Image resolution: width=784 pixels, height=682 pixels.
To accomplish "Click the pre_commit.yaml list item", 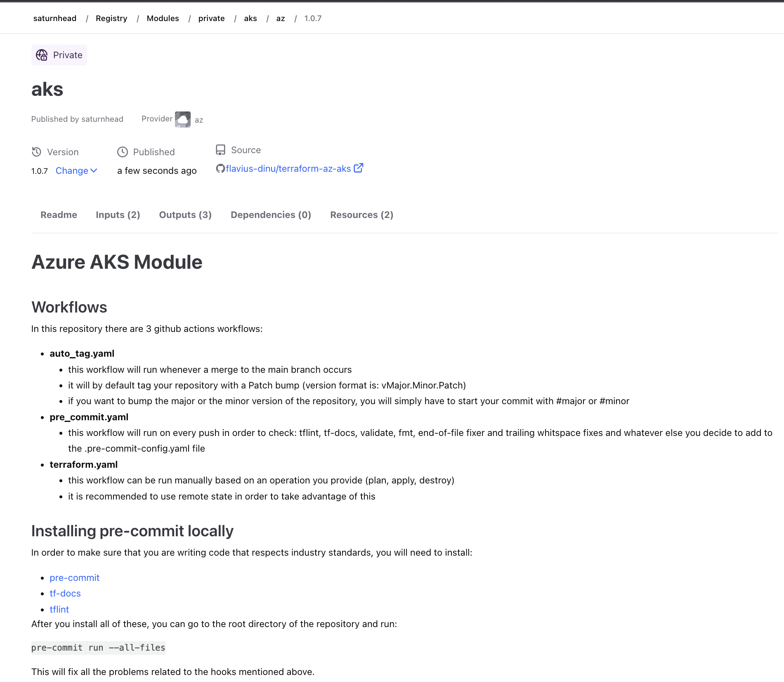I will [x=89, y=417].
